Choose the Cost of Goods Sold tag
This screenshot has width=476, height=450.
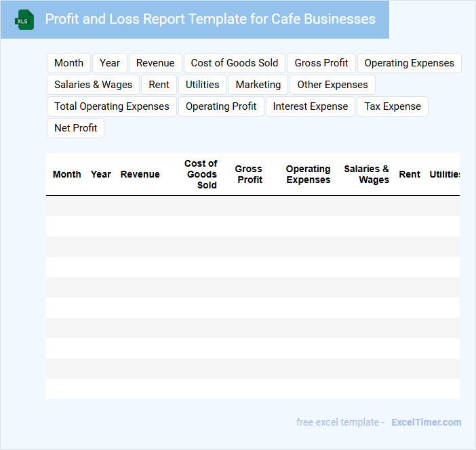pos(235,63)
